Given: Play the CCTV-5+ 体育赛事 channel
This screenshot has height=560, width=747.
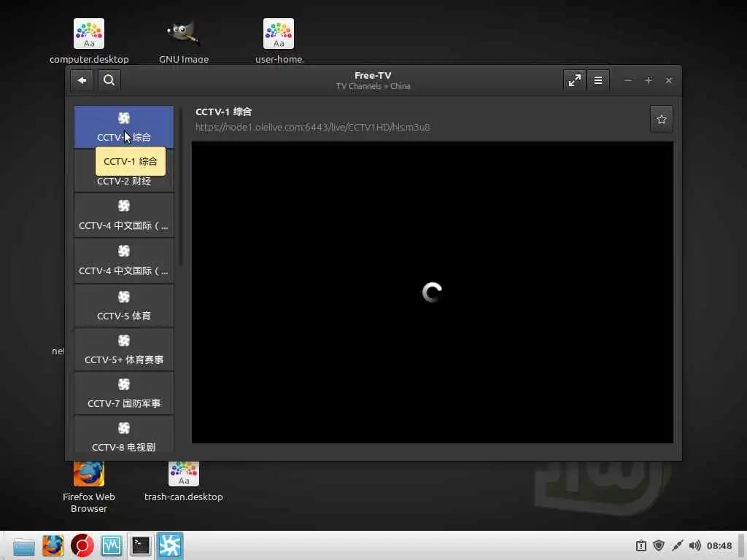Looking at the screenshot, I should point(124,349).
